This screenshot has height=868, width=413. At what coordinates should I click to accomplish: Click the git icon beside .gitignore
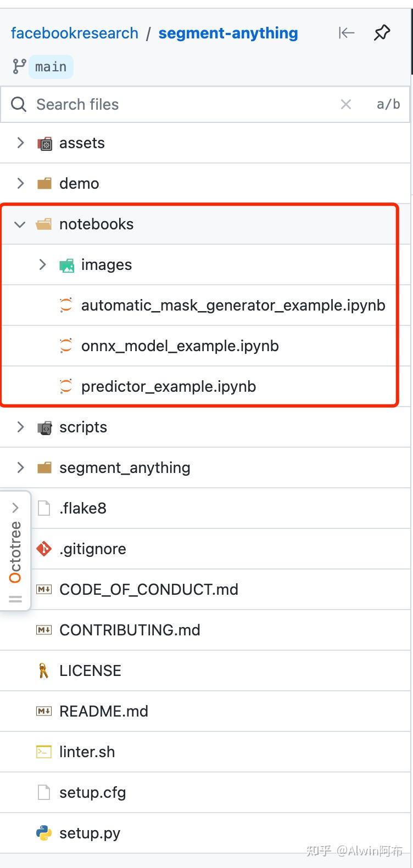tap(44, 549)
